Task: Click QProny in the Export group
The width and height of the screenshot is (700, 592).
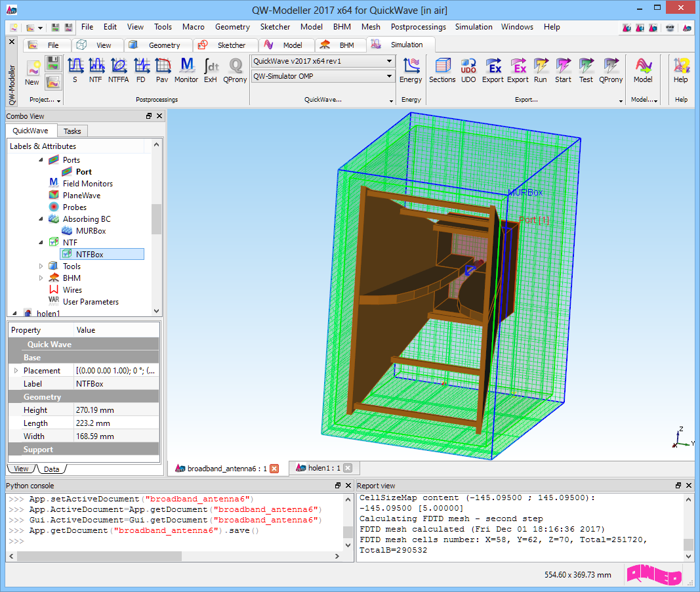Action: [611, 70]
